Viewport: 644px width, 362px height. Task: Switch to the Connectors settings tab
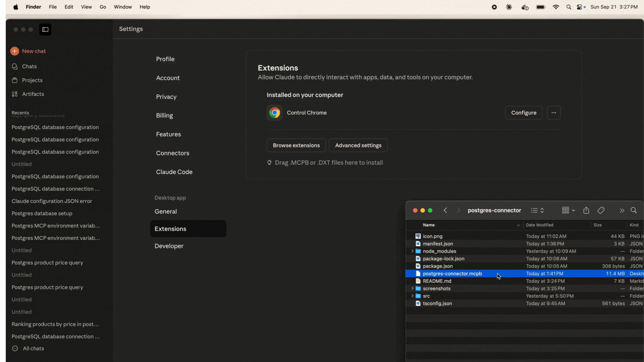click(x=172, y=153)
